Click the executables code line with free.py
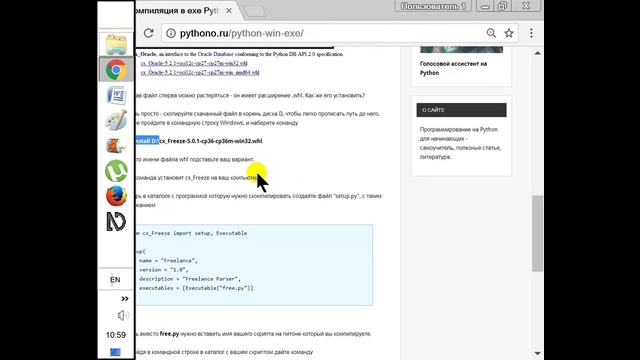640x360 pixels. [x=196, y=288]
